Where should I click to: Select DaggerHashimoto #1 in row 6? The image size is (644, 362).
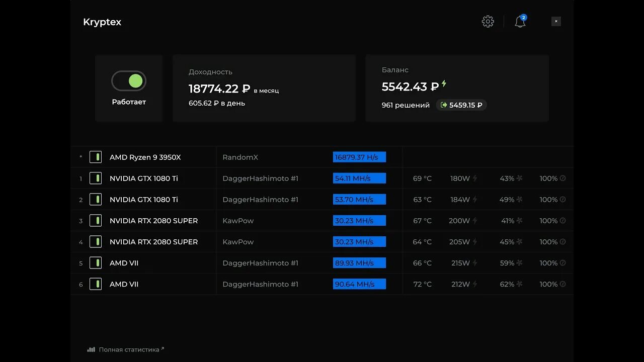[x=260, y=284]
